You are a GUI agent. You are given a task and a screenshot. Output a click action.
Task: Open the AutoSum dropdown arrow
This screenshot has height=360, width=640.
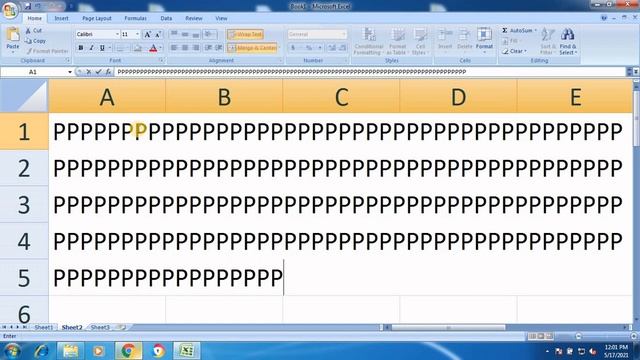click(x=536, y=31)
